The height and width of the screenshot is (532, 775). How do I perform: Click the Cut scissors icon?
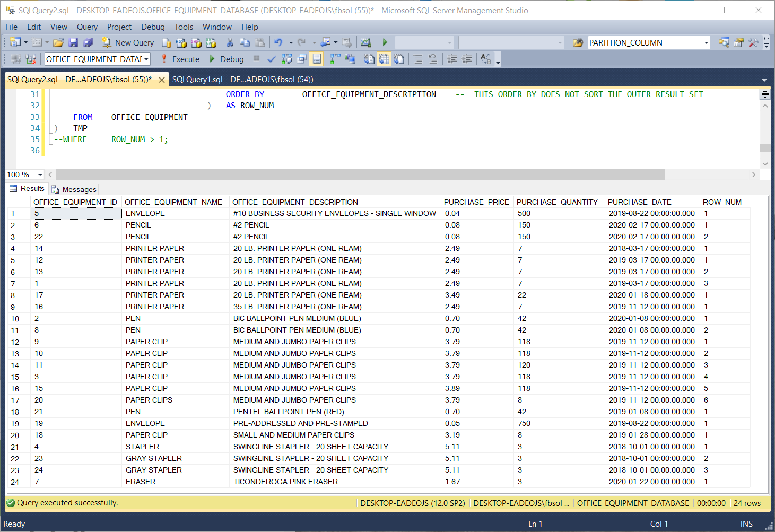point(230,43)
